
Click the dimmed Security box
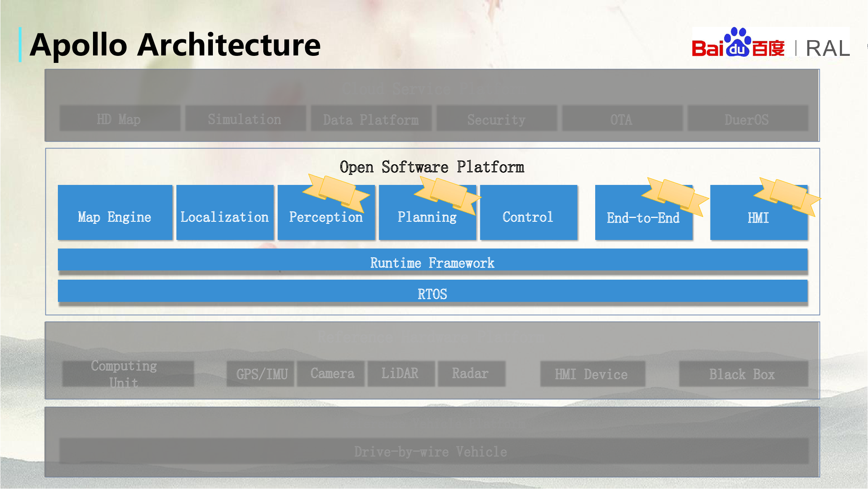(x=497, y=118)
